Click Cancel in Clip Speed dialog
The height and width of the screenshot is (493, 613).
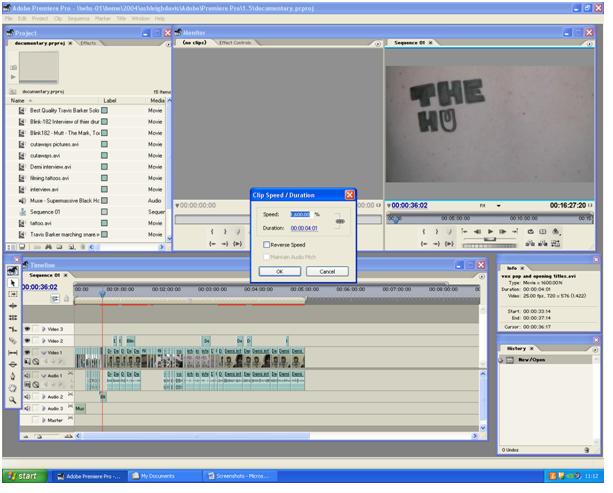coord(327,271)
